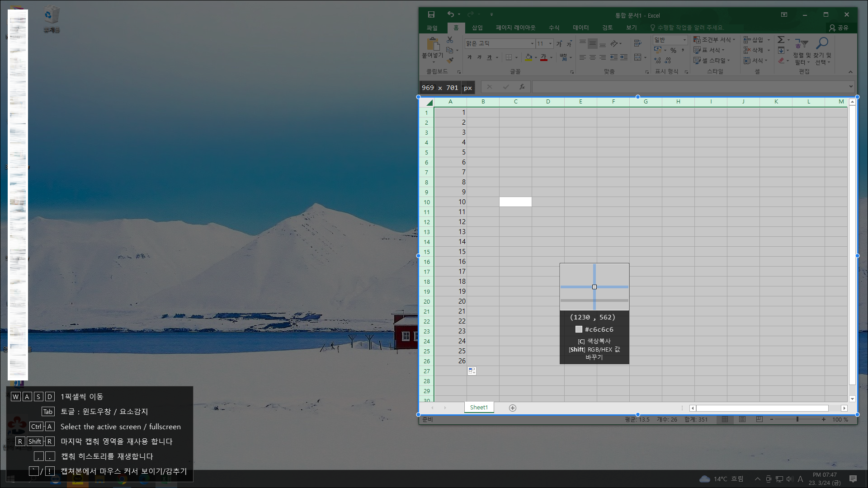Expand the number format combo box
Image resolution: width=868 pixels, height=488 pixels.
click(x=684, y=40)
